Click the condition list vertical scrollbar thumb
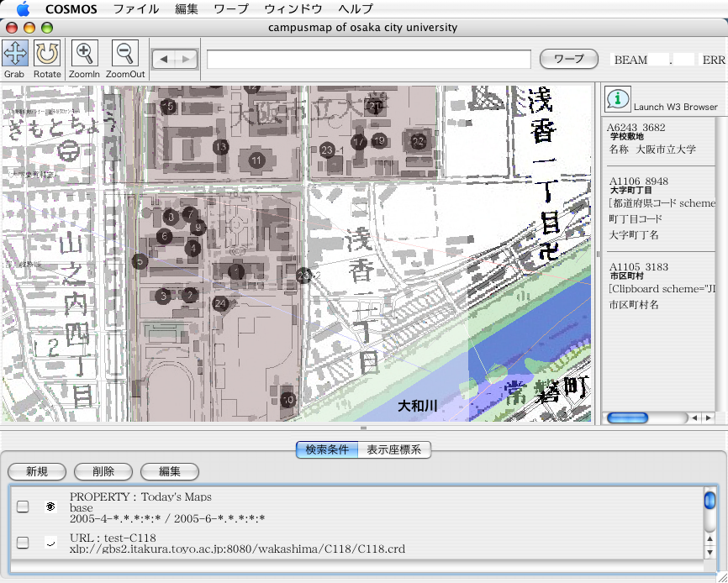 click(x=710, y=501)
